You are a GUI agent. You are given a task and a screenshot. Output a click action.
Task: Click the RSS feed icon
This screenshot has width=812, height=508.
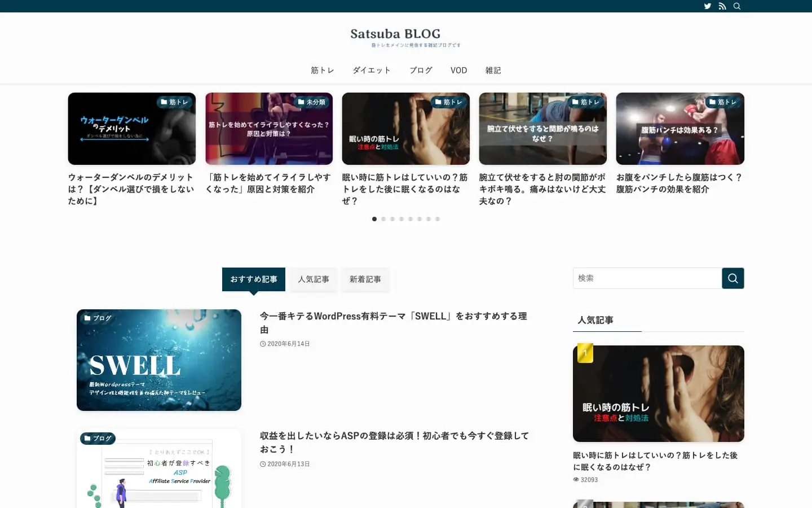click(722, 6)
